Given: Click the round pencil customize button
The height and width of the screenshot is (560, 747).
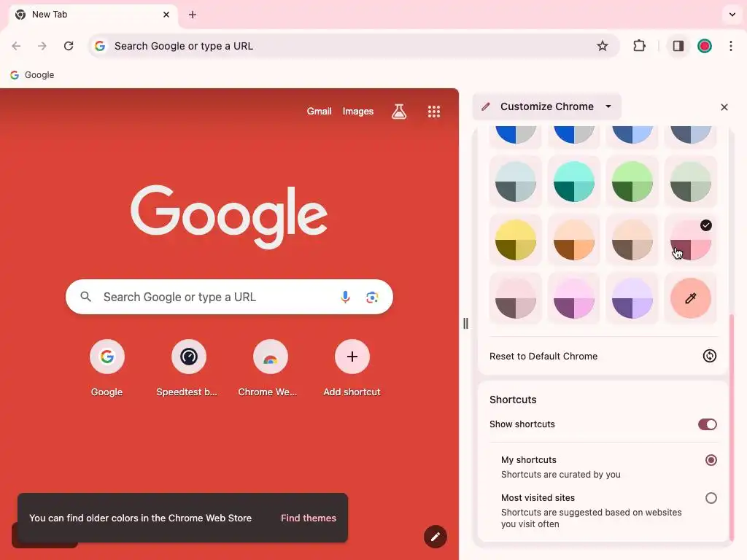Looking at the screenshot, I should tap(436, 537).
